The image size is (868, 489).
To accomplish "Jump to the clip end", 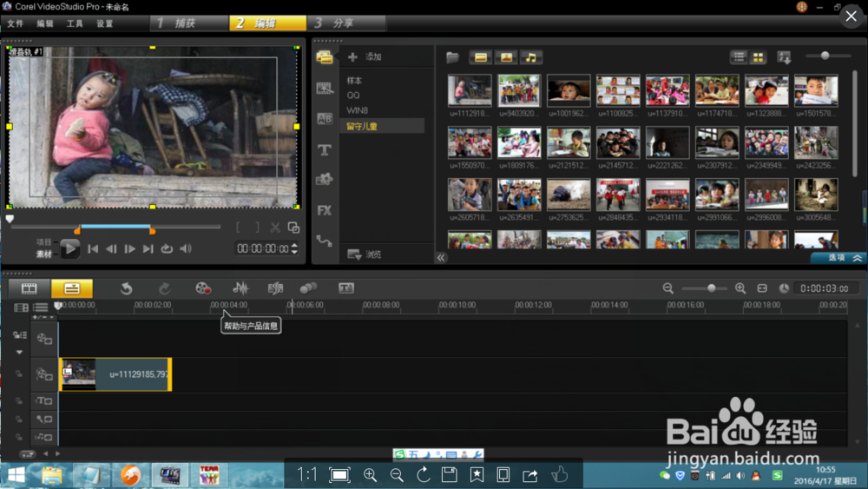I will (x=148, y=248).
